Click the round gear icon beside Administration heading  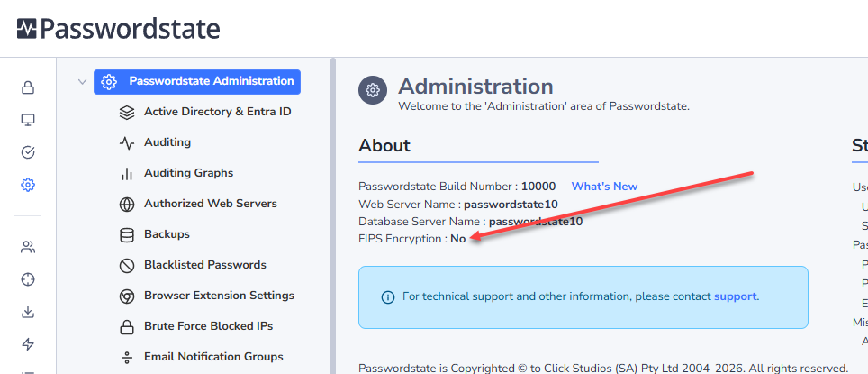coord(373,90)
